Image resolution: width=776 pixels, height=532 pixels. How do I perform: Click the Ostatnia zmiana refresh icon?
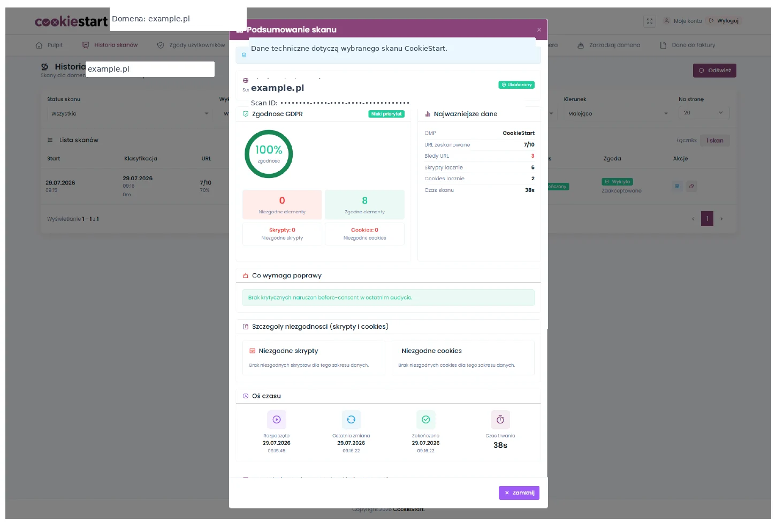coord(351,420)
